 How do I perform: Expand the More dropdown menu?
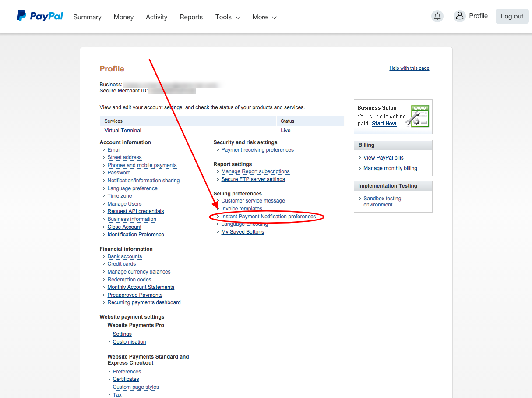tap(264, 17)
